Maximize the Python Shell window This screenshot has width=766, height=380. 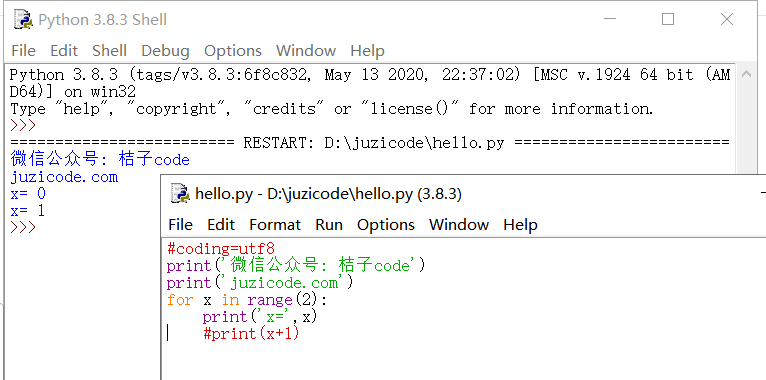click(668, 20)
